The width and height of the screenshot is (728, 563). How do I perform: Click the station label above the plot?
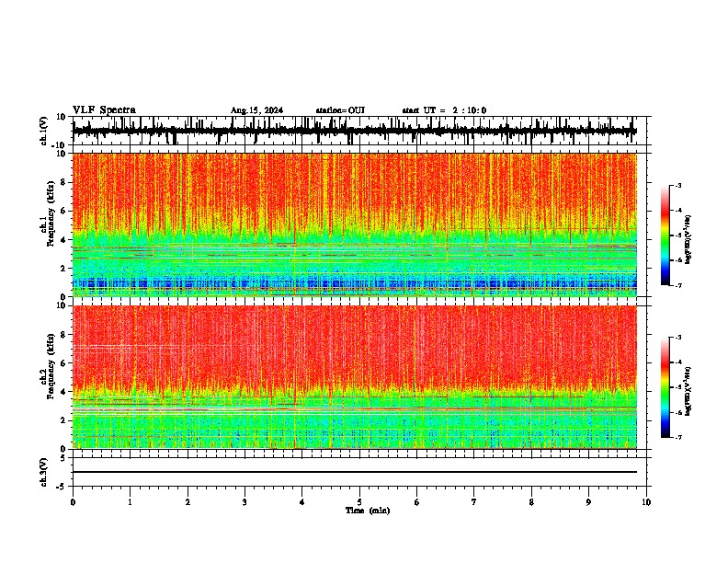coord(340,110)
